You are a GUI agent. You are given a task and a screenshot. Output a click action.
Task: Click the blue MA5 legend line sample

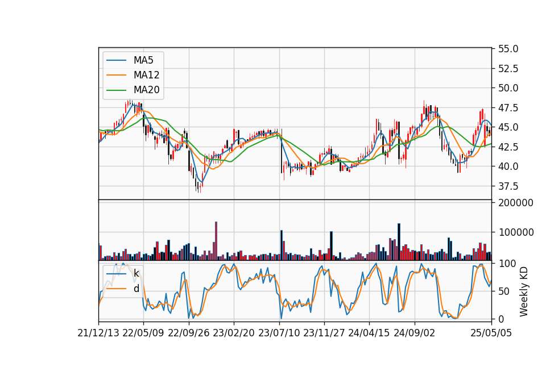pos(116,61)
